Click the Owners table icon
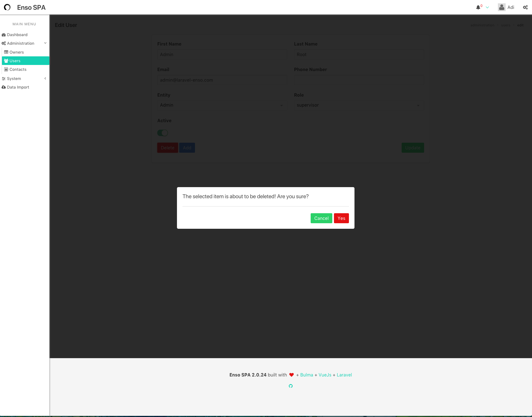 click(6, 52)
